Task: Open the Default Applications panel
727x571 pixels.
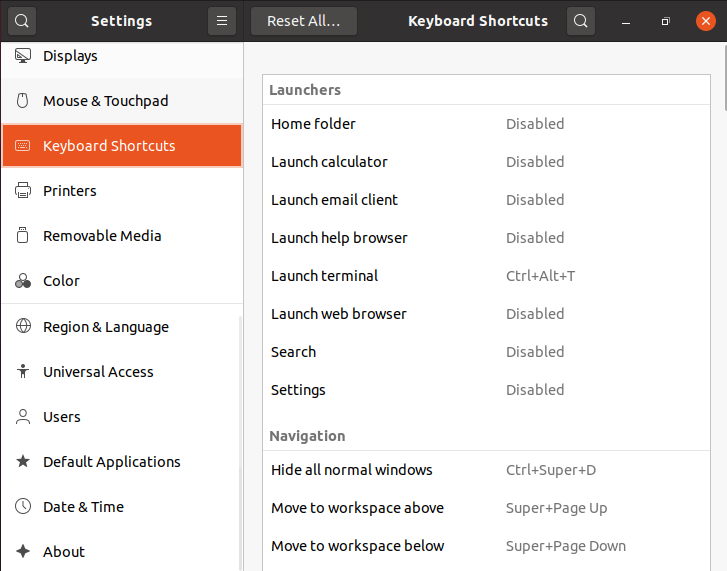Action: pos(111,462)
